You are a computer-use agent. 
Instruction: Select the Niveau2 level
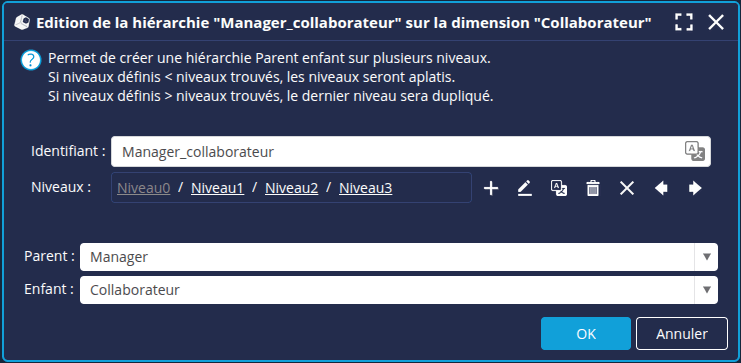coord(292,189)
